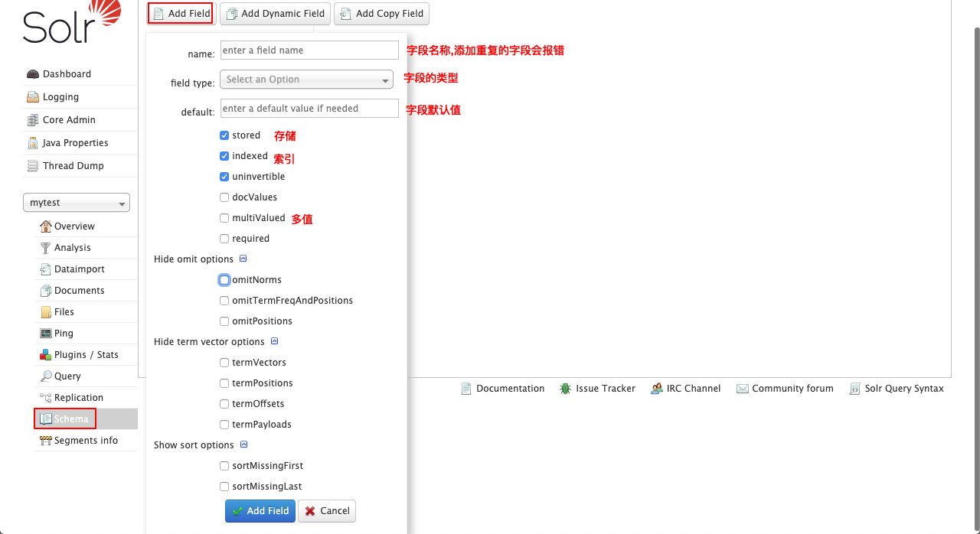Cancel the field creation
The image size is (980, 534).
tap(327, 510)
